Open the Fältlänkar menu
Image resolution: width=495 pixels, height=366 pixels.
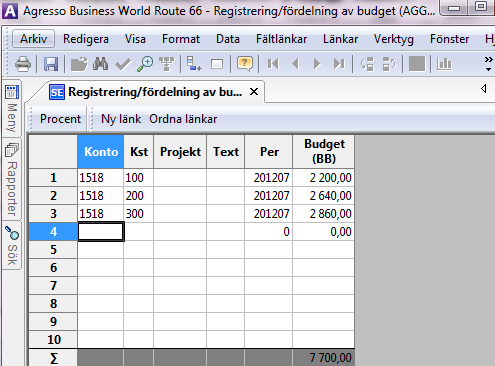[x=281, y=39]
